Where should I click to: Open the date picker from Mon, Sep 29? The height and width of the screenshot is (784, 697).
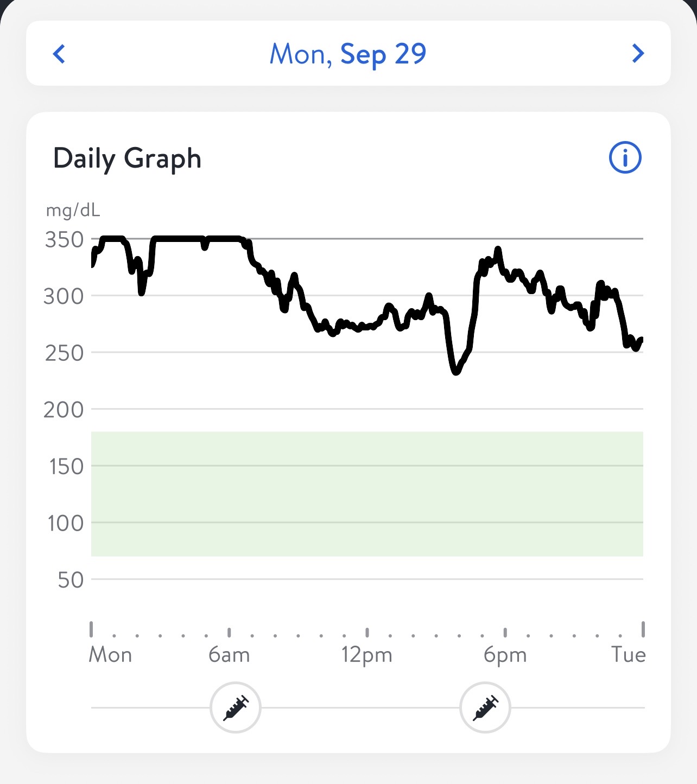348,54
